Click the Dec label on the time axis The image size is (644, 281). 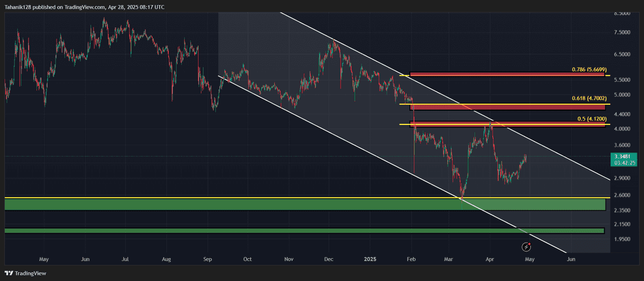tap(329, 259)
